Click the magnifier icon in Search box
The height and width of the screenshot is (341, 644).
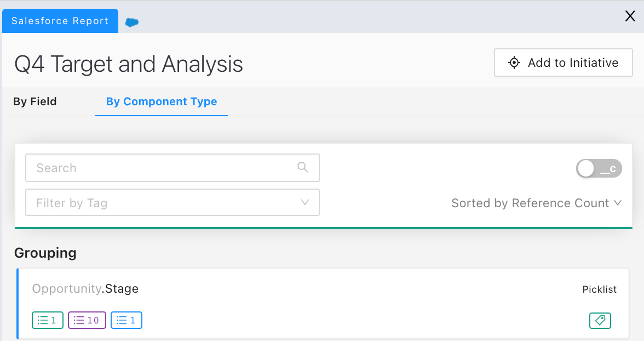click(303, 167)
